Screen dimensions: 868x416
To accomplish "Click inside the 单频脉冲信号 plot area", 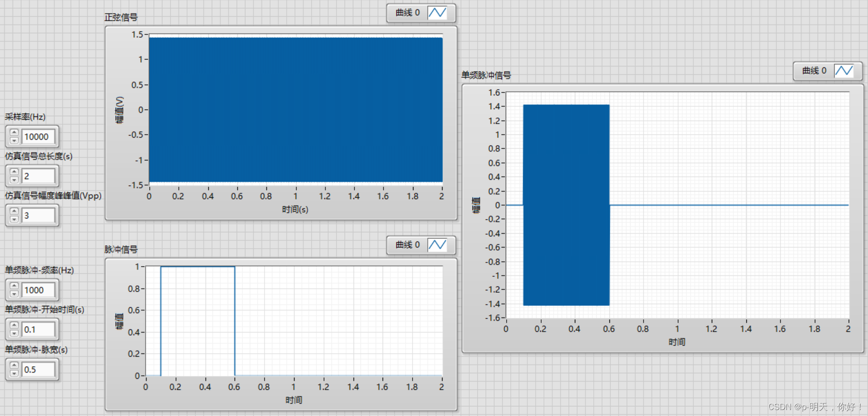I will coord(678,205).
